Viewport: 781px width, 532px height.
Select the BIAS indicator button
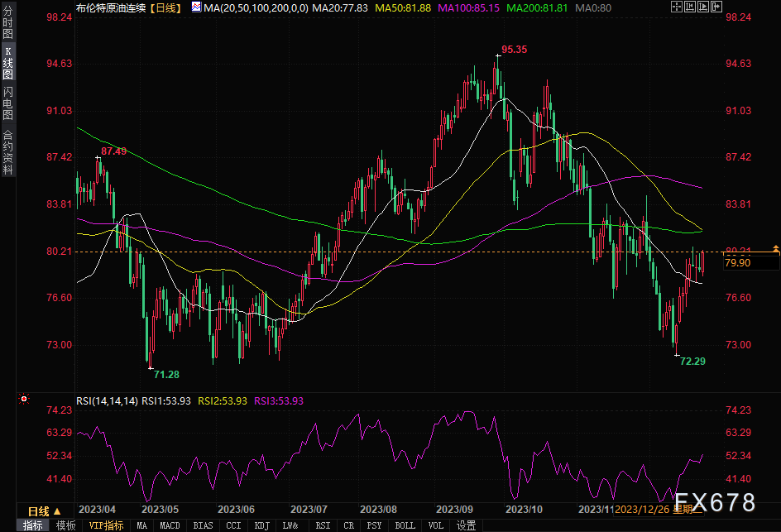203,525
